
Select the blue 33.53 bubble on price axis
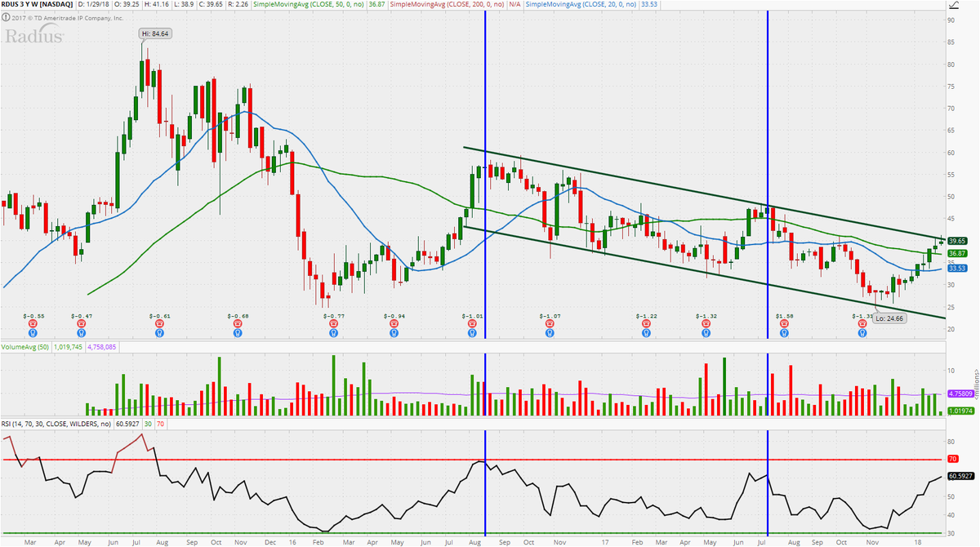point(959,268)
